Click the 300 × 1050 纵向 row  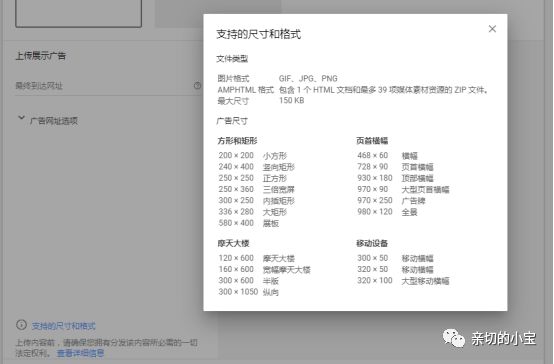pyautogui.click(x=249, y=292)
